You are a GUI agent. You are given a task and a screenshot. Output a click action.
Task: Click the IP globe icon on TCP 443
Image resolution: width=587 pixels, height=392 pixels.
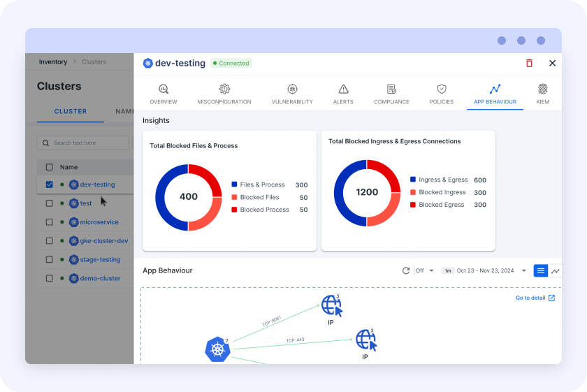[x=365, y=340]
